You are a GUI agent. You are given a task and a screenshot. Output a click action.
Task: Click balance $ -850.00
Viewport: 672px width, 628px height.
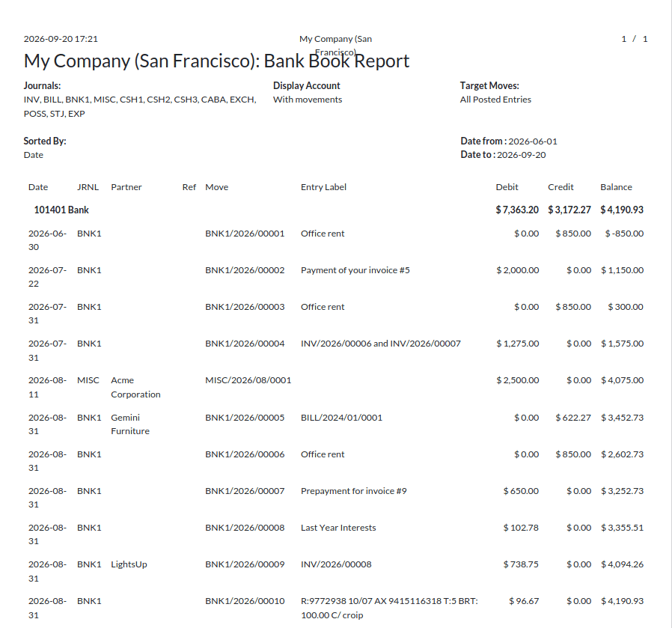(624, 234)
